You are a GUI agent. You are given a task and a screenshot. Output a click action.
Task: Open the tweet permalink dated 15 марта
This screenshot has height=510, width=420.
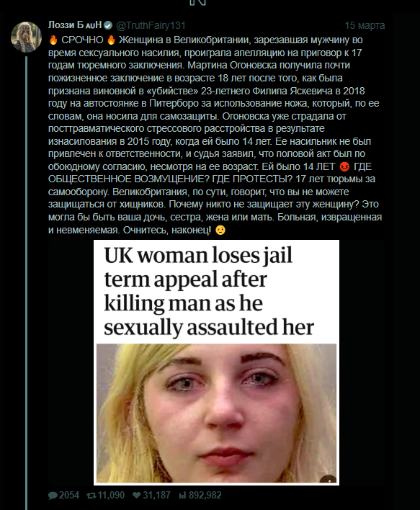point(365,25)
